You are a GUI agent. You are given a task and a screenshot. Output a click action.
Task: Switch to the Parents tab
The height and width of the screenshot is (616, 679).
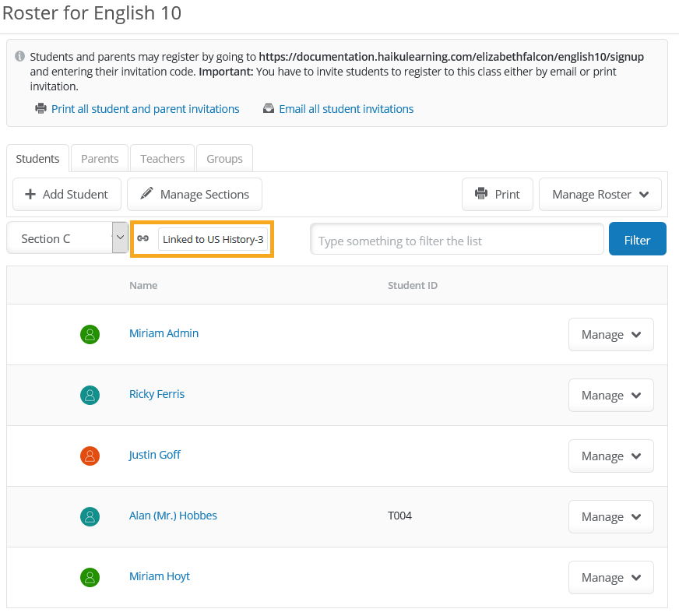[x=100, y=159]
